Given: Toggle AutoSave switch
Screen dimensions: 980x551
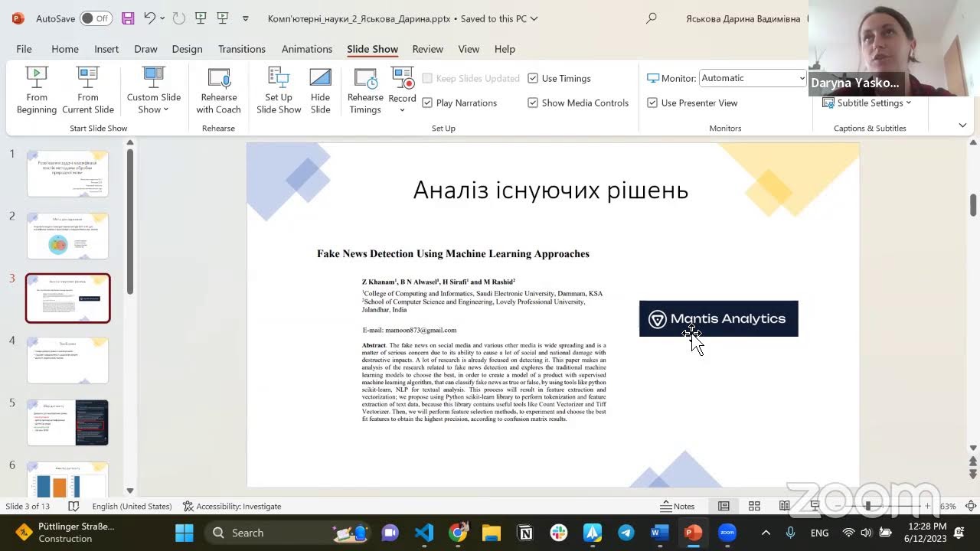Looking at the screenshot, I should pyautogui.click(x=96, y=18).
